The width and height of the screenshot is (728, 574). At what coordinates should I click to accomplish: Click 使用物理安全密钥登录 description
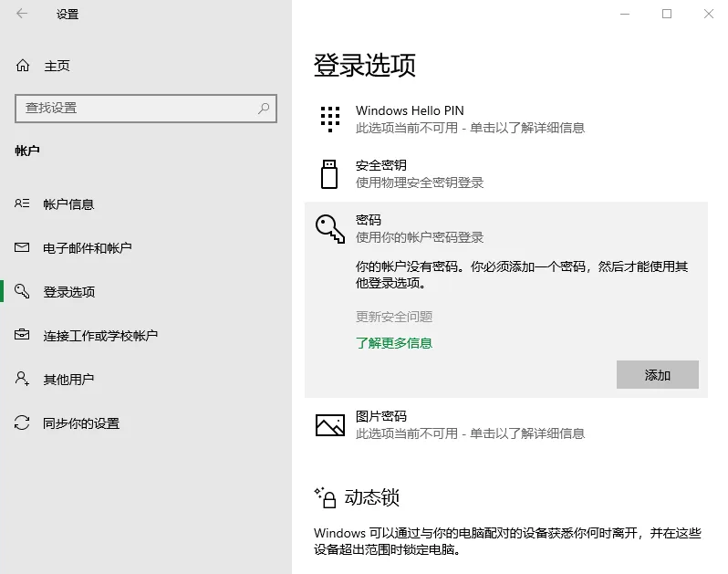click(x=420, y=183)
